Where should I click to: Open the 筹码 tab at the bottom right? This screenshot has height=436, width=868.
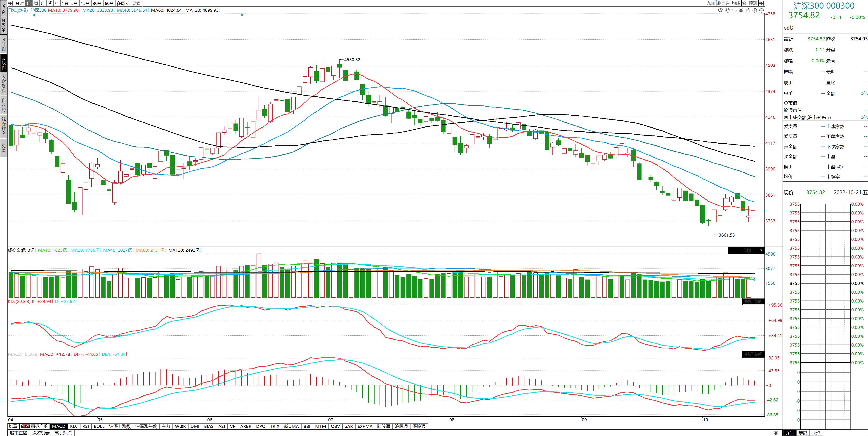pos(803,433)
